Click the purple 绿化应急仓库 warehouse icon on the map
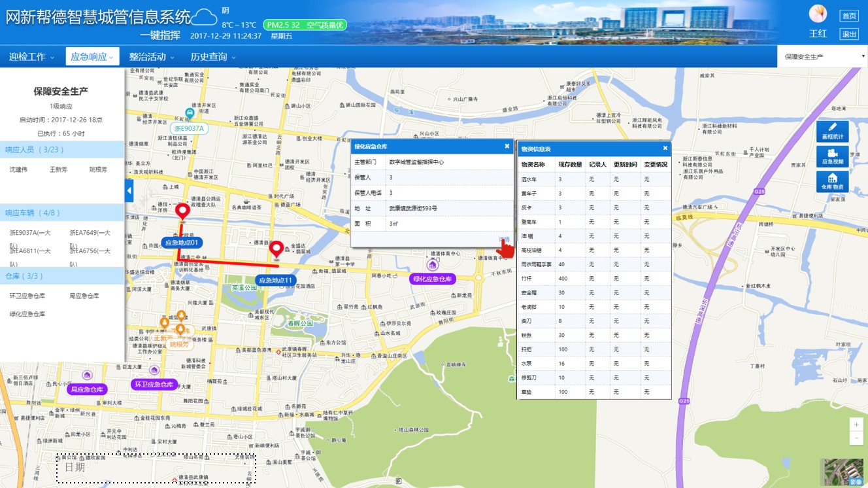The image size is (868, 488). [432, 265]
